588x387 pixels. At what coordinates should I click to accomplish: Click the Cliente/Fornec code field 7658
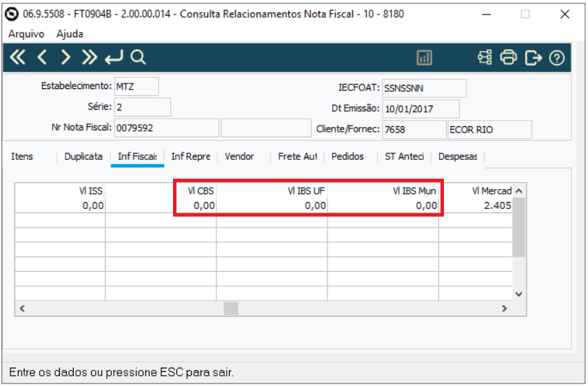click(x=414, y=130)
